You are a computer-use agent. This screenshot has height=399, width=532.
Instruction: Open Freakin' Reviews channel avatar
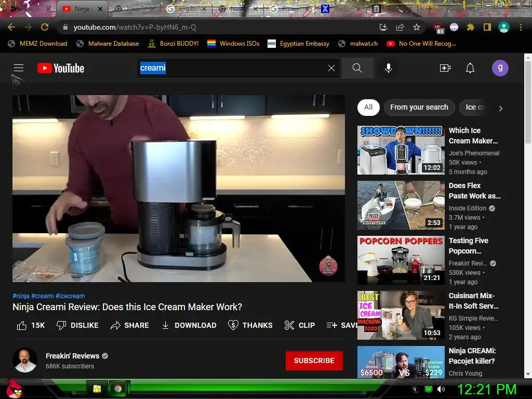coord(25,361)
